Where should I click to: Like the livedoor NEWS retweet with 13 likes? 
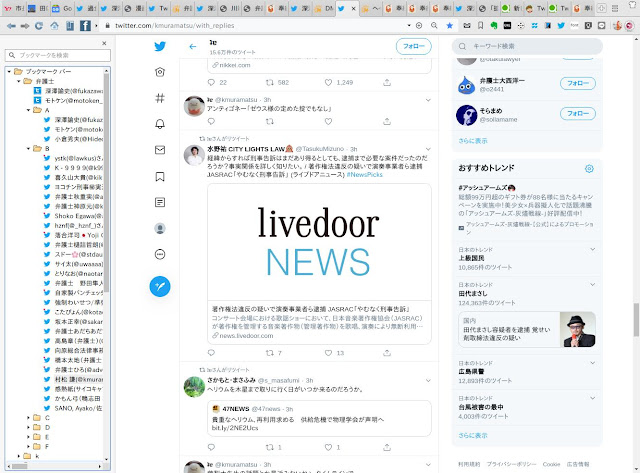328,353
